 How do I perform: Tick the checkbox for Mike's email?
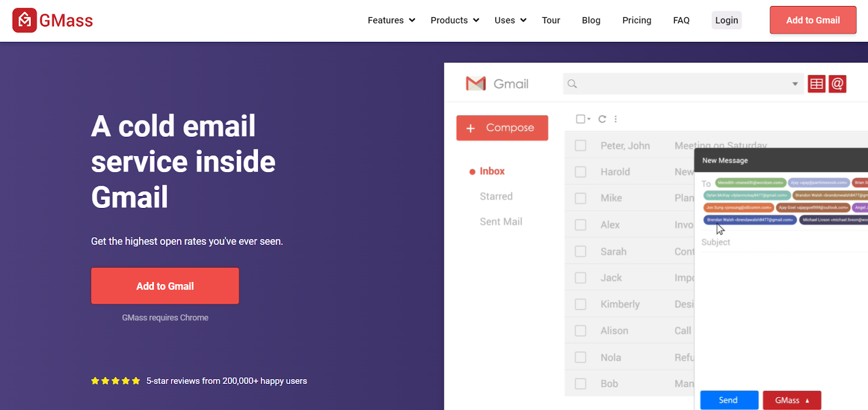coord(580,198)
